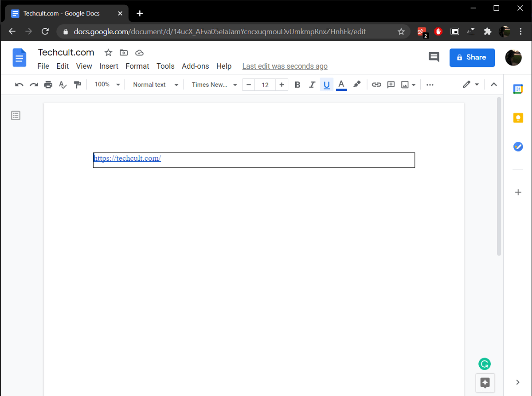
Task: Open the Insert menu
Action: pos(109,66)
